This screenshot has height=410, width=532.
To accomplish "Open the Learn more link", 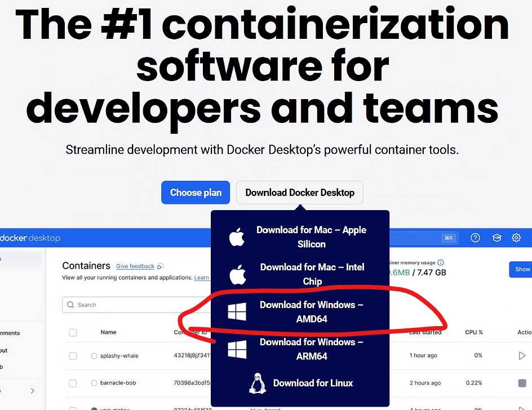I will (202, 278).
